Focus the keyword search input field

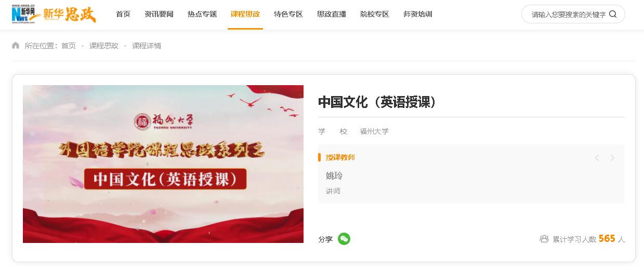tap(568, 15)
